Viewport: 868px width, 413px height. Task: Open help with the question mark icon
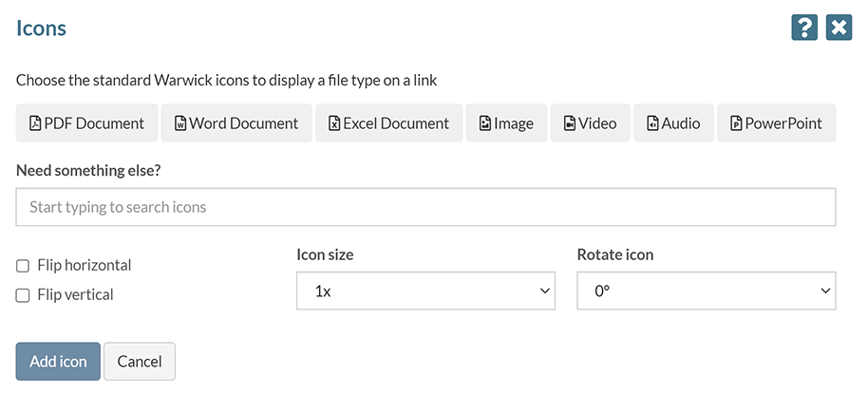[803, 28]
